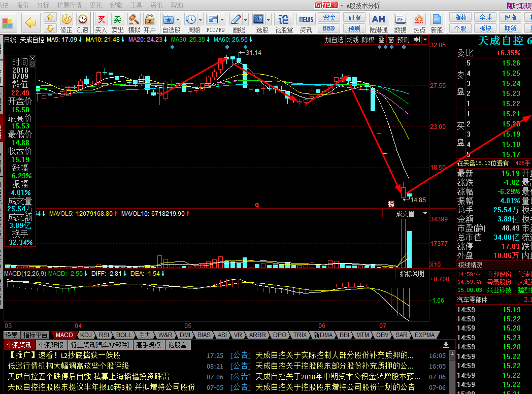
Task: Click the 指数 button
Action: click(460, 17)
